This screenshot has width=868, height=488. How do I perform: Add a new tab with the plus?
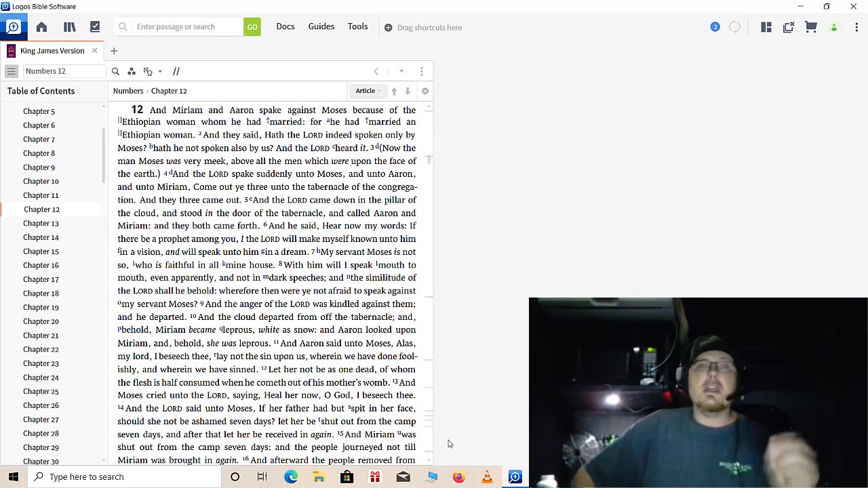click(x=114, y=51)
